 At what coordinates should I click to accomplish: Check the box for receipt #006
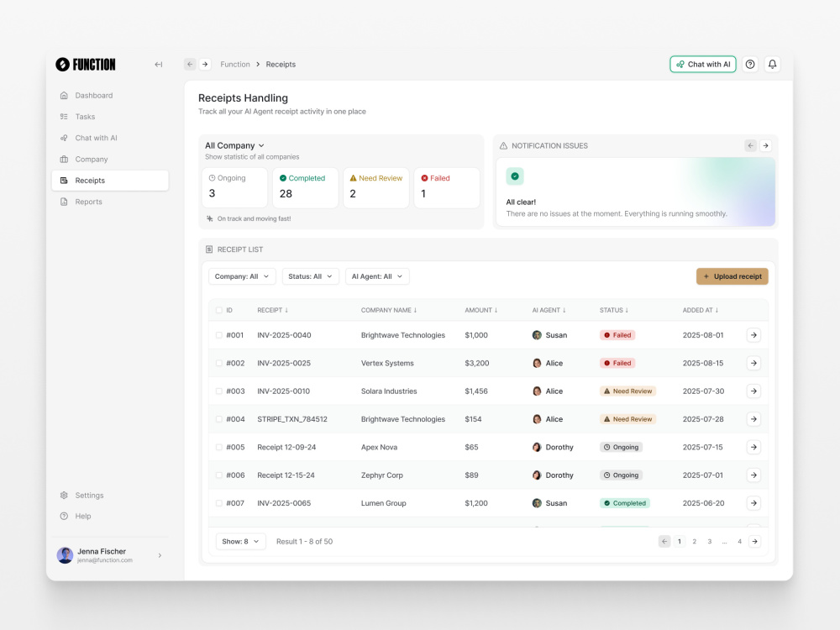(x=218, y=475)
